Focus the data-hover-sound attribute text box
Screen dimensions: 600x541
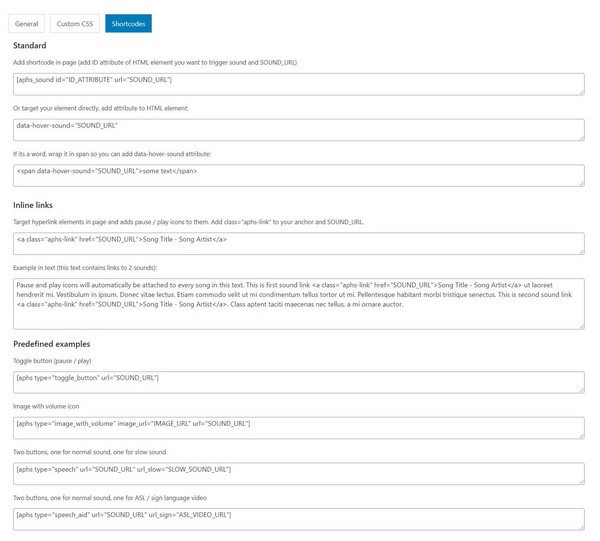[x=299, y=130]
